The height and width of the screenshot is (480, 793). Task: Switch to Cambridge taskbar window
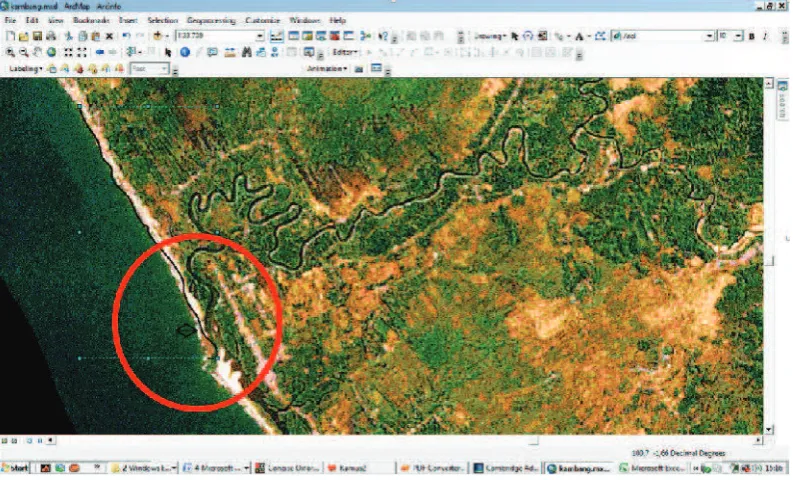coord(507,468)
